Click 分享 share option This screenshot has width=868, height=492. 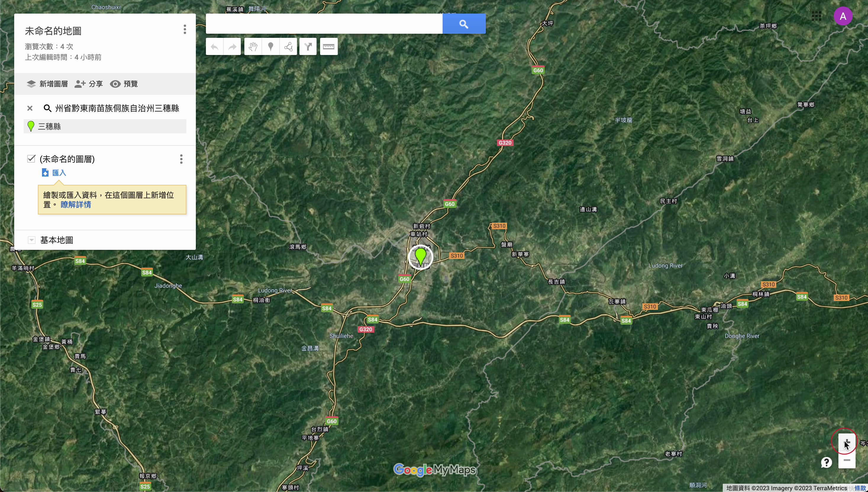pos(88,84)
